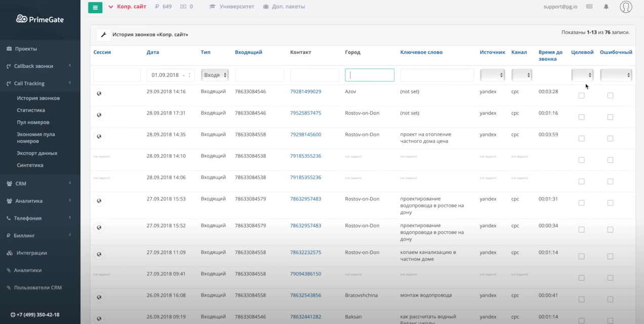Viewport: 644px width, 324px height.
Task: Click the Дата range filter field 01.09.2018
Action: click(171, 75)
